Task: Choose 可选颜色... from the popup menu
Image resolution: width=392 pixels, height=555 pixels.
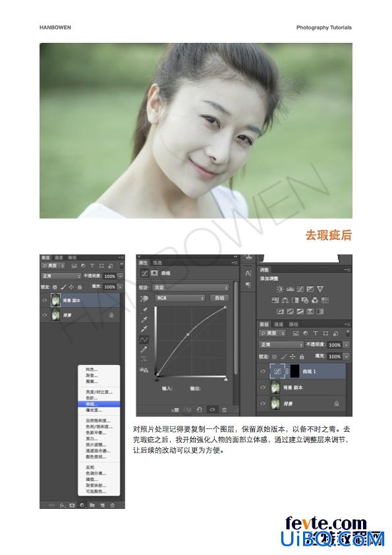Action: [99, 491]
